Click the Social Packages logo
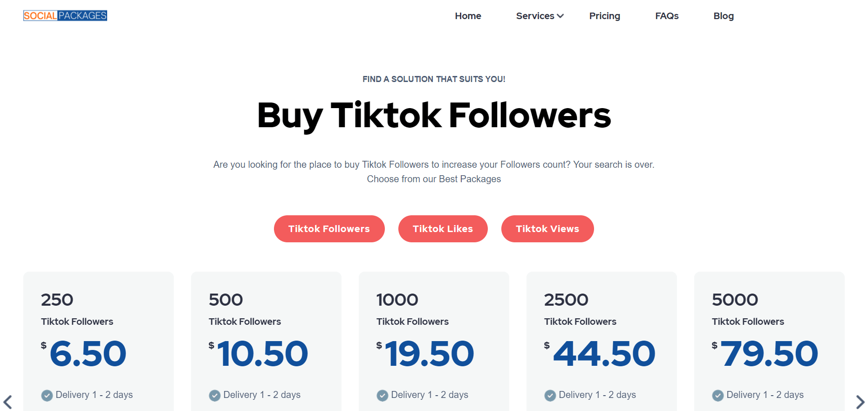This screenshot has height=411, width=868. tap(65, 16)
